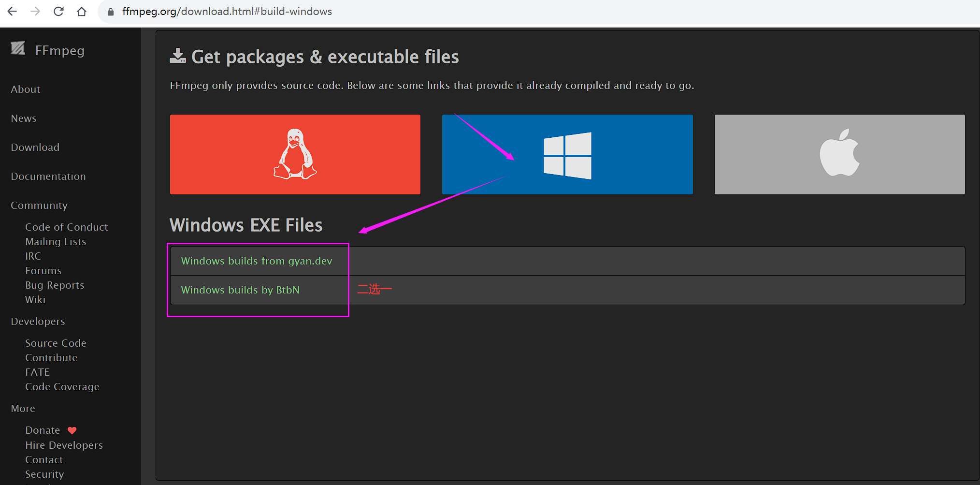The image size is (980, 485).
Task: Open the News sidebar item
Action: coord(24,118)
